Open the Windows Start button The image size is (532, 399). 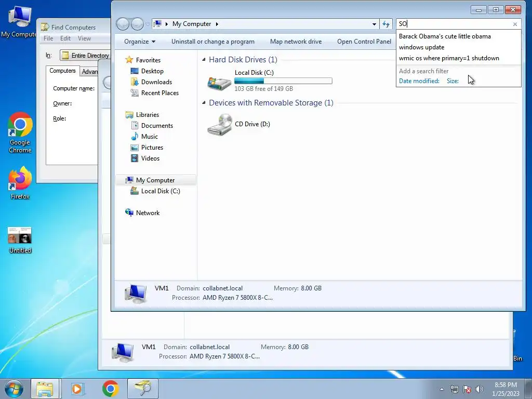(x=14, y=389)
